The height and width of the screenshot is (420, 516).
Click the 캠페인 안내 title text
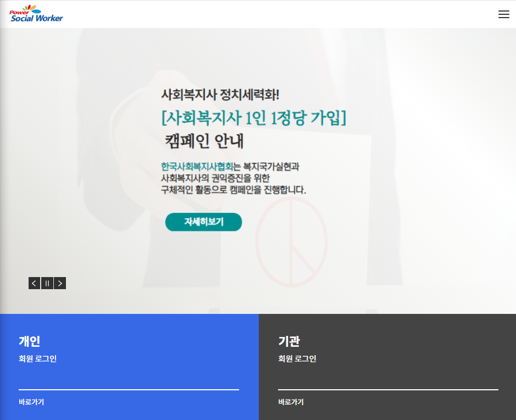coord(204,141)
